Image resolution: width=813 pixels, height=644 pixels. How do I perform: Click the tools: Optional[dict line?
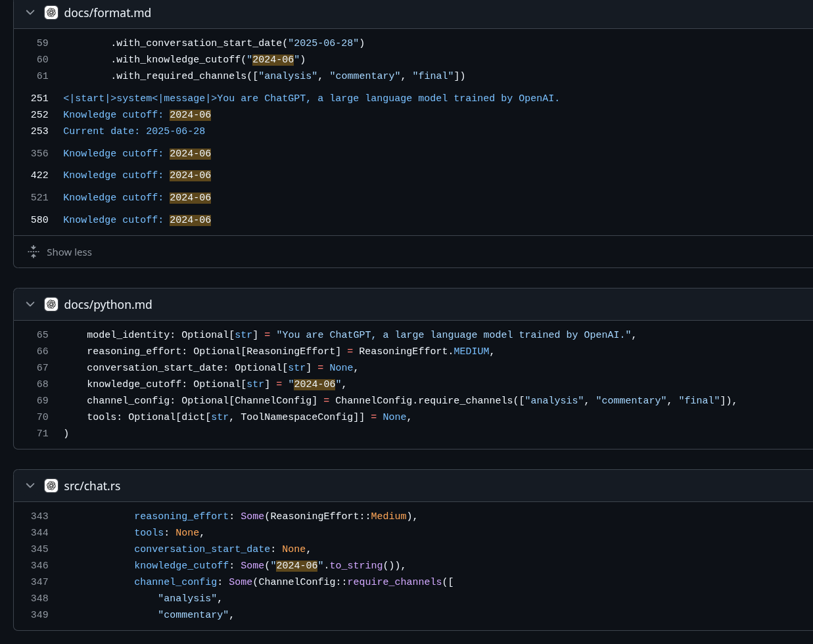(249, 417)
